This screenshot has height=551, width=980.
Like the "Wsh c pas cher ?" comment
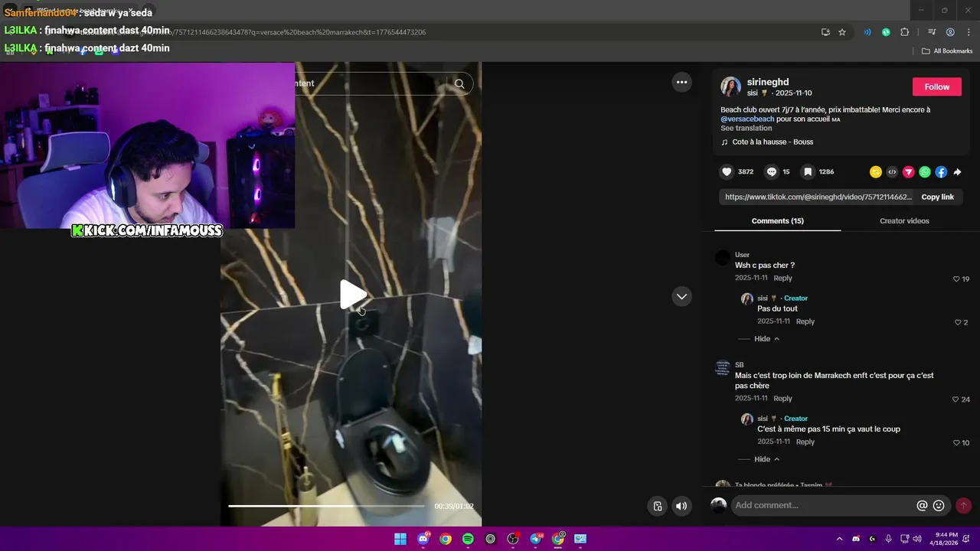click(956, 279)
